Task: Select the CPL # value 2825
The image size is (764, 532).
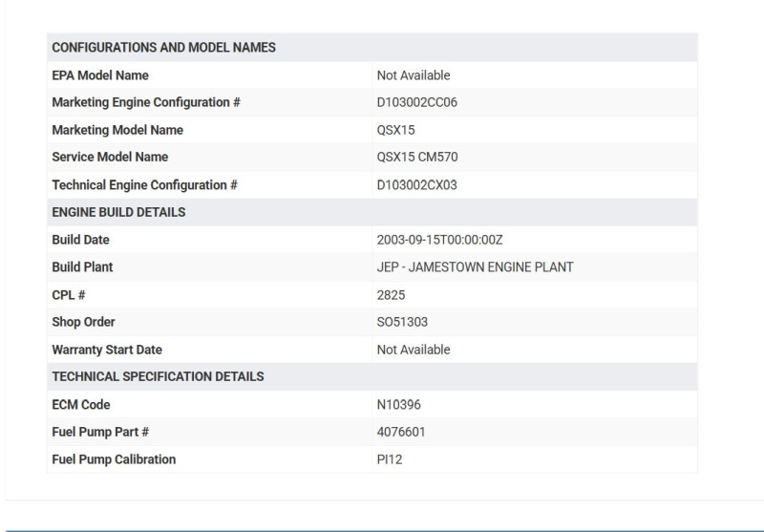Action: [392, 295]
